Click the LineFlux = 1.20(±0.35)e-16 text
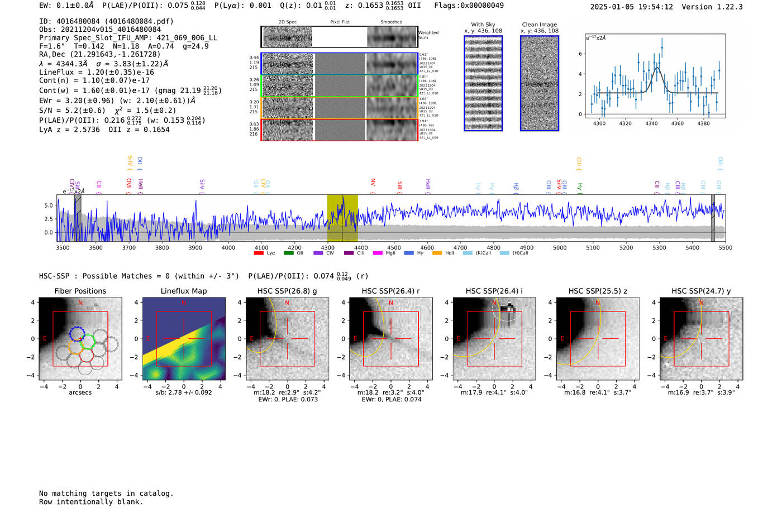This screenshot has height=532, width=782. point(97,72)
